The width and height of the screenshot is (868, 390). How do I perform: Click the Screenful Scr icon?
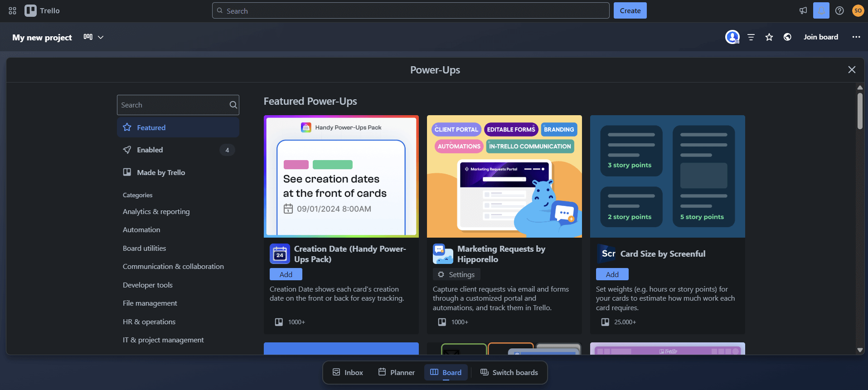606,254
